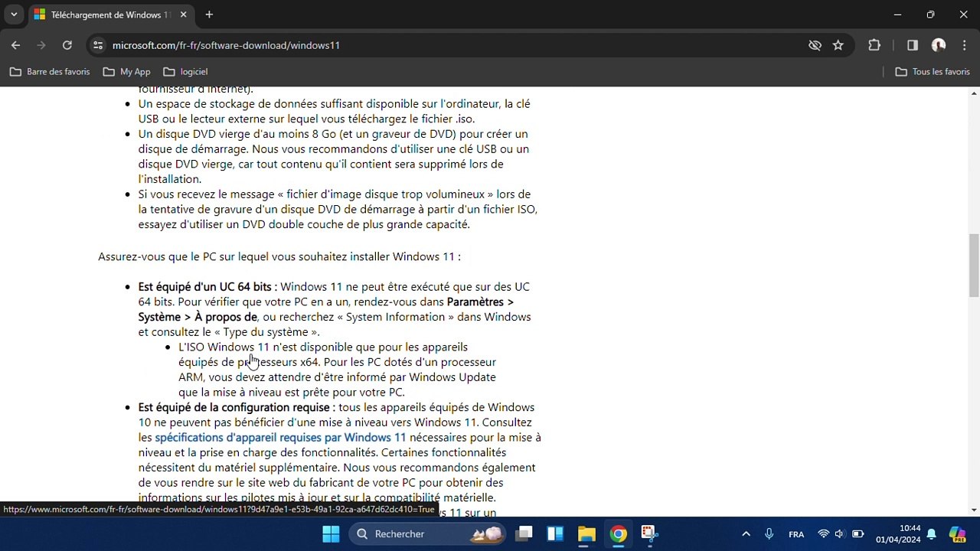980x551 pixels.
Task: Open the third-party cookies blocked eye icon
Action: click(x=815, y=45)
